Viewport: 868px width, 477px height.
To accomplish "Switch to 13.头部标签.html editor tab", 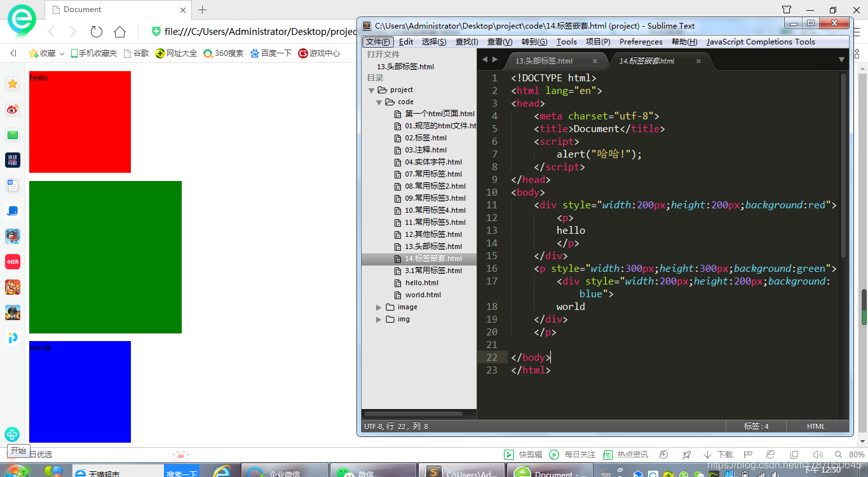I will (x=544, y=61).
